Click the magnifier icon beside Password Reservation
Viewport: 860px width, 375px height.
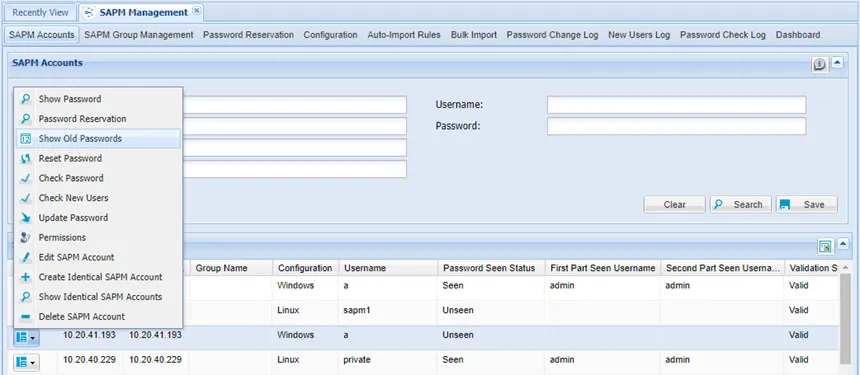click(x=25, y=119)
